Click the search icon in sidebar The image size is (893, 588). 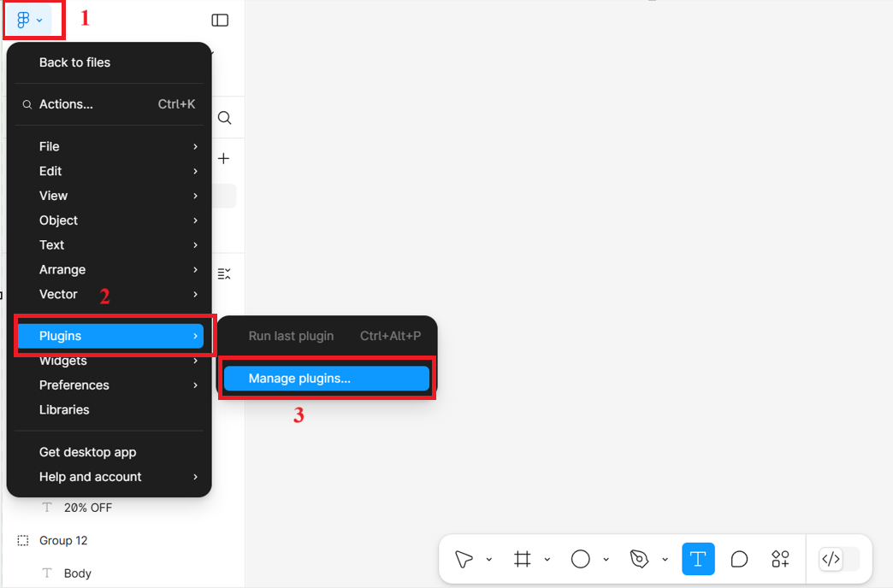tap(224, 118)
